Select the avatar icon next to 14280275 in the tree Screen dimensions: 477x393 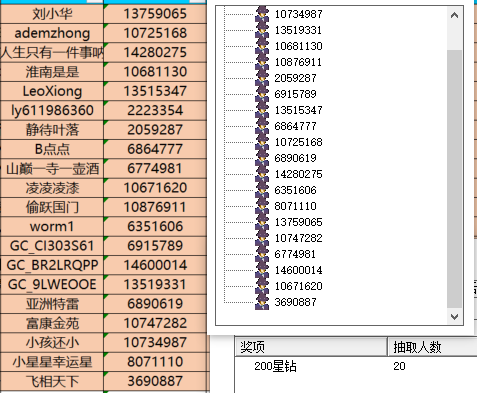point(262,174)
